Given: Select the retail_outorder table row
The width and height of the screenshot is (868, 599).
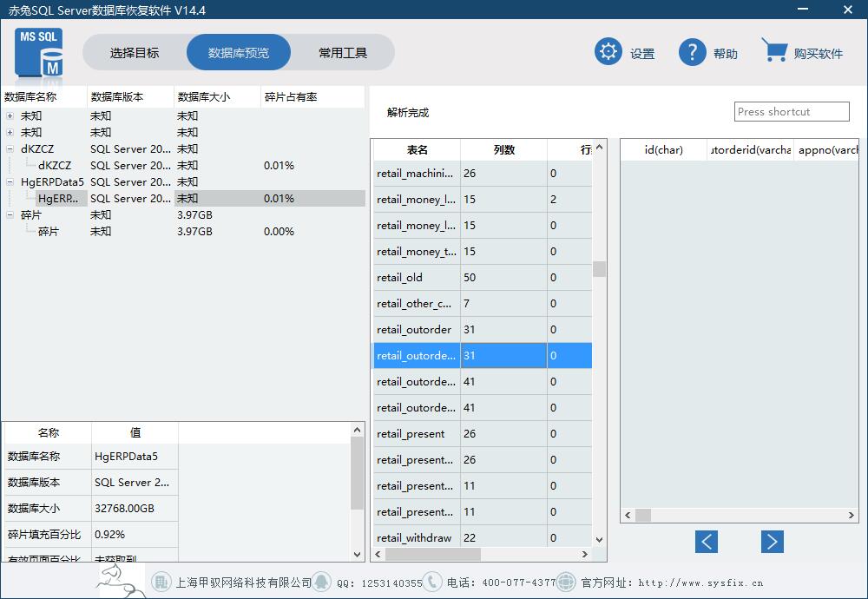Looking at the screenshot, I should [483, 329].
